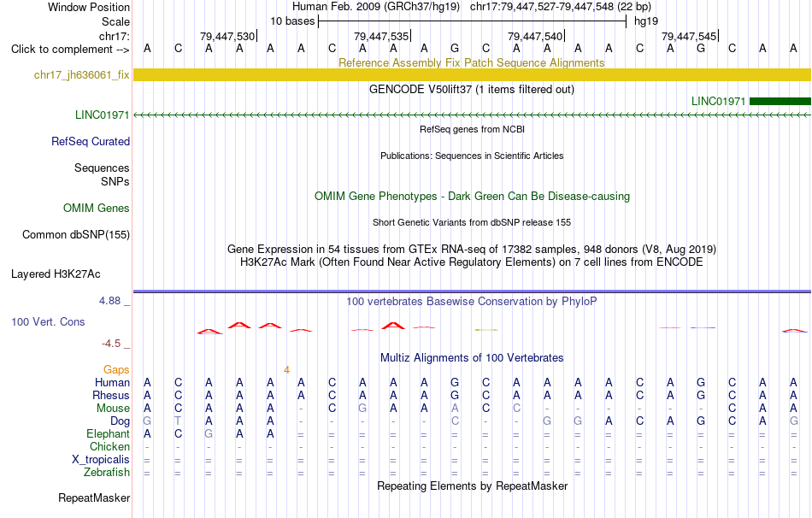The image size is (812, 518).
Task: Click the green LINC01971 exon block
Action: tap(780, 101)
